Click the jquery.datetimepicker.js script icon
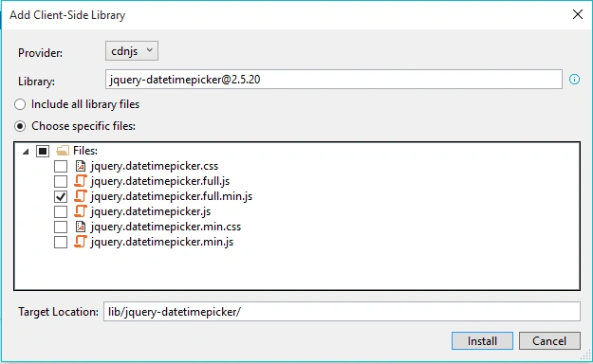 [81, 211]
